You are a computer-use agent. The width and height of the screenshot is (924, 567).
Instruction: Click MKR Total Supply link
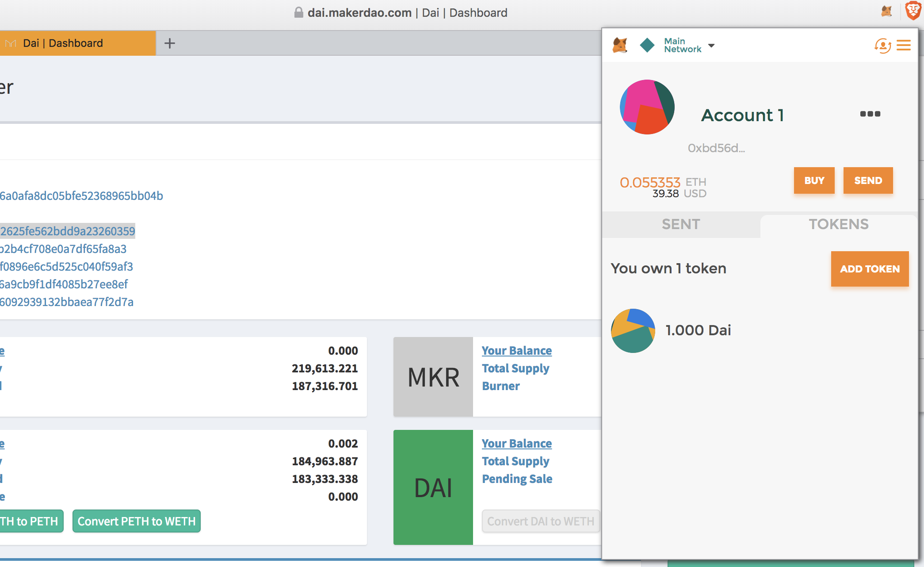[515, 368]
